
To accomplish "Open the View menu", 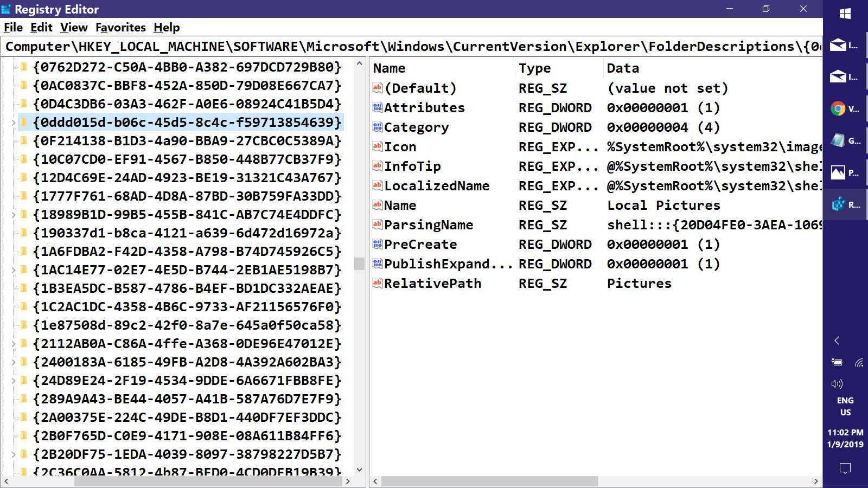I will pyautogui.click(x=74, y=27).
